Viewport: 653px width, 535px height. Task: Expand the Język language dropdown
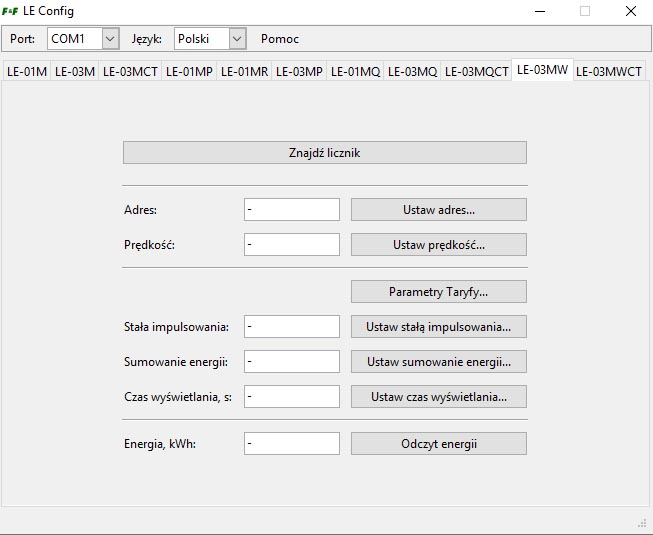(x=210, y=39)
